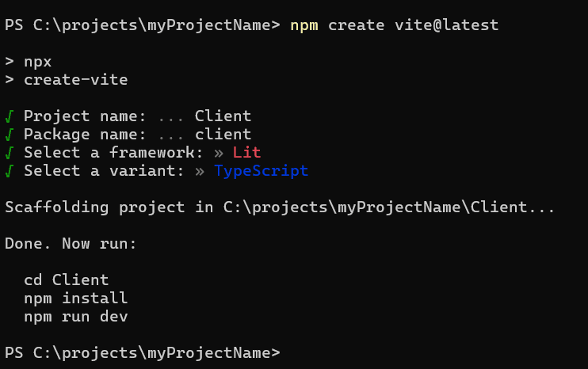
Task: Click the 'Scaffolding project in' line
Action: coord(280,207)
